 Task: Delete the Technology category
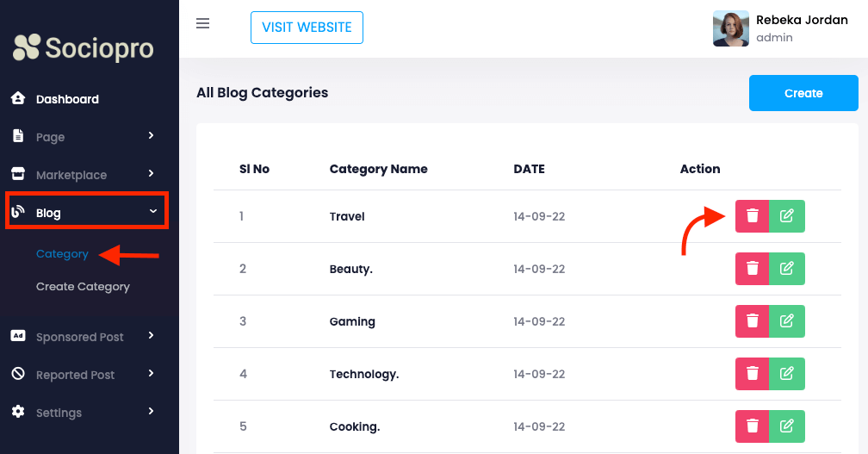[752, 374]
